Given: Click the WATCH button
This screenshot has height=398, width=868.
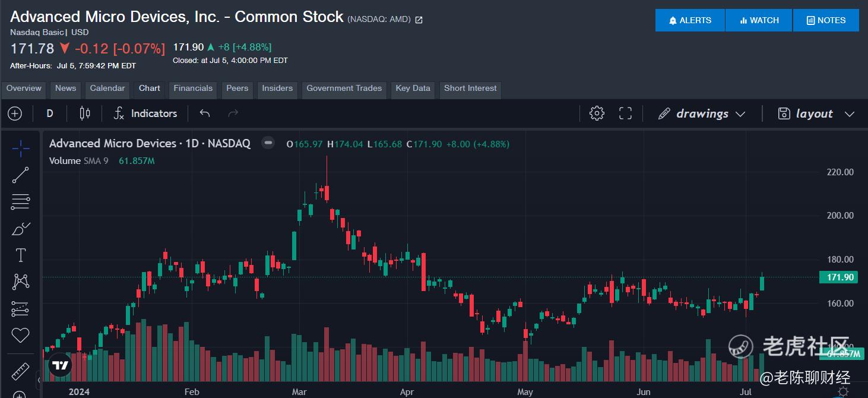Looking at the screenshot, I should pos(759,20).
